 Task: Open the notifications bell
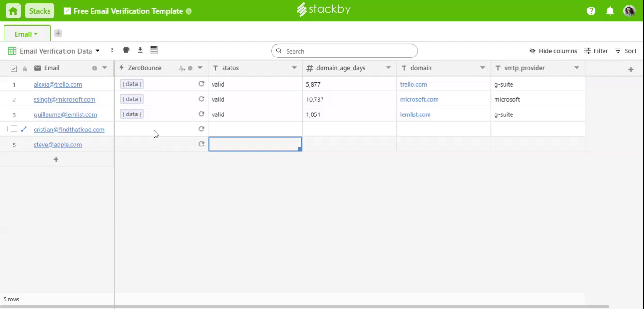(610, 11)
